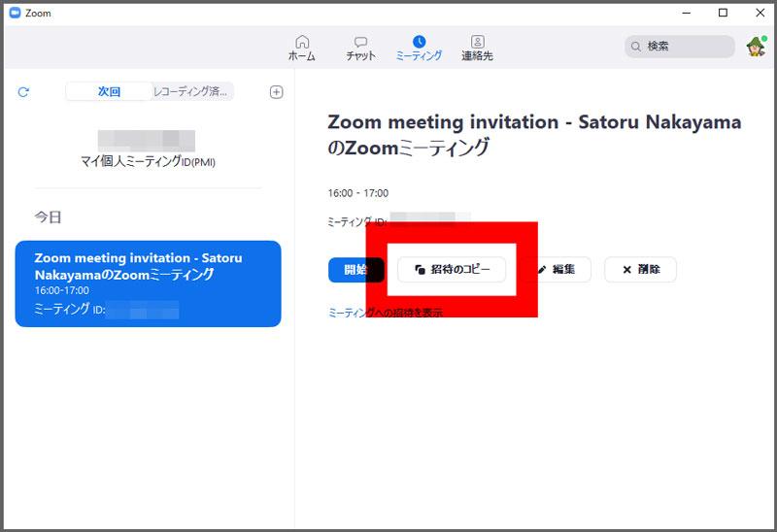777x532 pixels.
Task: Open the Home (ホーム) tab
Action: (x=301, y=48)
